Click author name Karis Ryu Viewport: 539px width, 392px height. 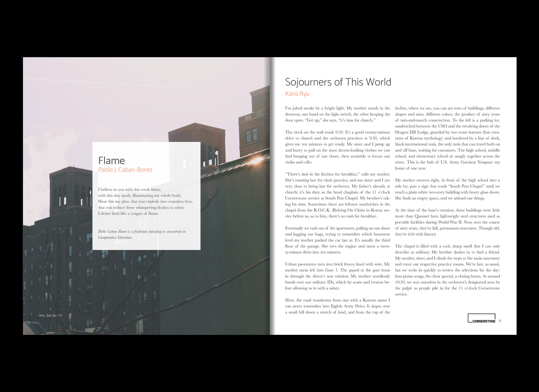coord(297,94)
